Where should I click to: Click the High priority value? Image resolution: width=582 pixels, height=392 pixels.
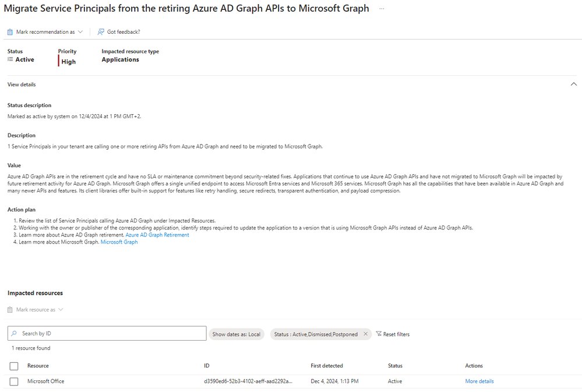(68, 62)
